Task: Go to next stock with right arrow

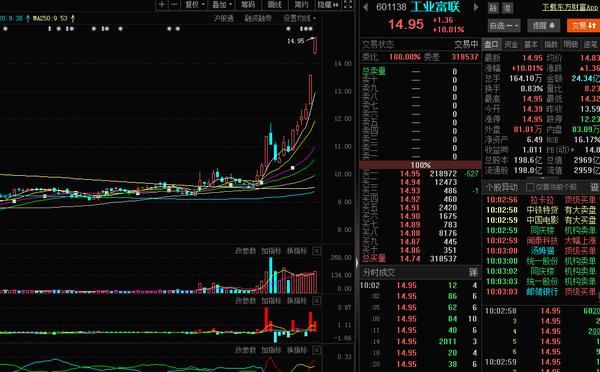Action: coord(476,7)
